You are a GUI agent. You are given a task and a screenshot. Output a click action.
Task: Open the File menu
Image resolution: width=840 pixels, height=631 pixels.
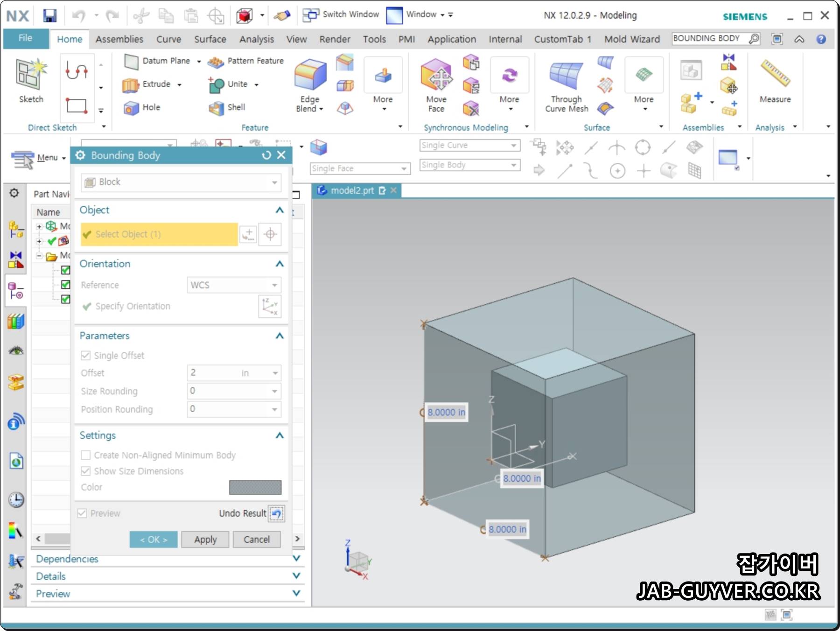(26, 39)
